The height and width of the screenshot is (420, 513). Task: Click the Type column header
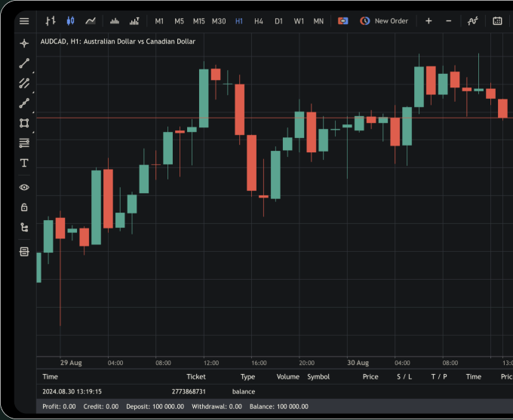[x=247, y=377]
